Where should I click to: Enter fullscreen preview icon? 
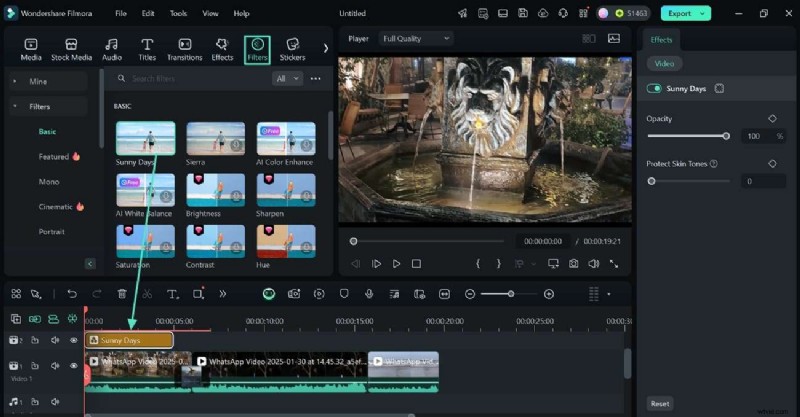[x=614, y=264]
